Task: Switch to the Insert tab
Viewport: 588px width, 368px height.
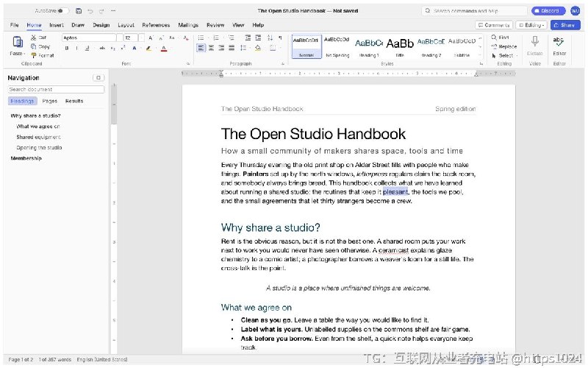Action: (57, 25)
